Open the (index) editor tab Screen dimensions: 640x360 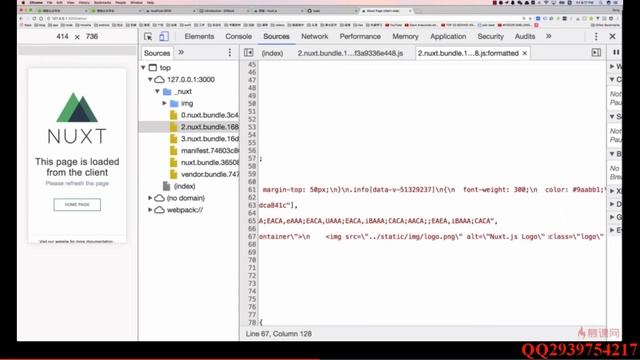[272, 53]
